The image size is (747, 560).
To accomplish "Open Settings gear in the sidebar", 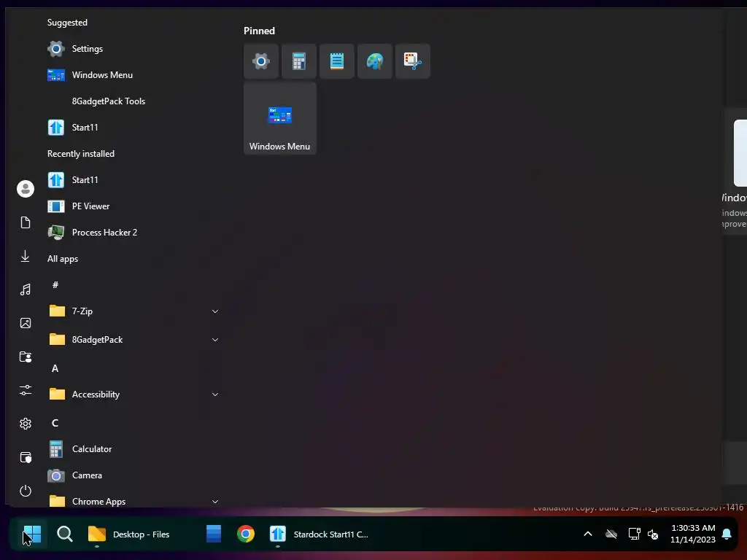I will click(x=26, y=424).
